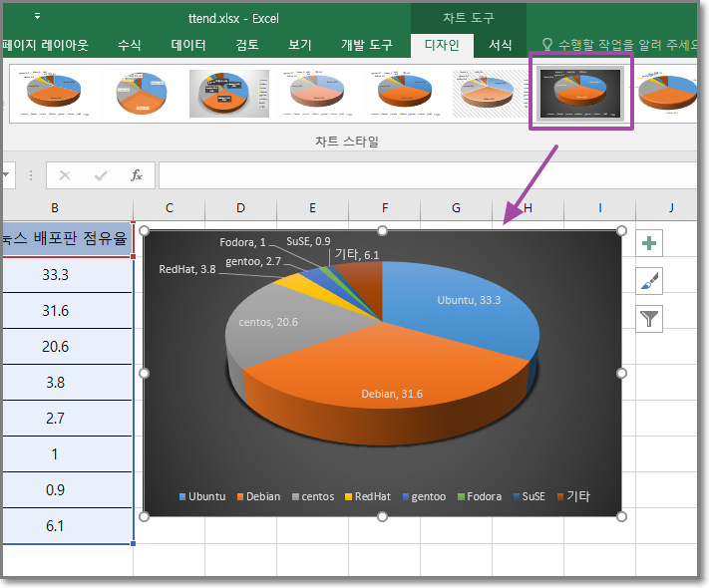Click the Fodora legend entry
The height and width of the screenshot is (588, 709).
[480, 496]
